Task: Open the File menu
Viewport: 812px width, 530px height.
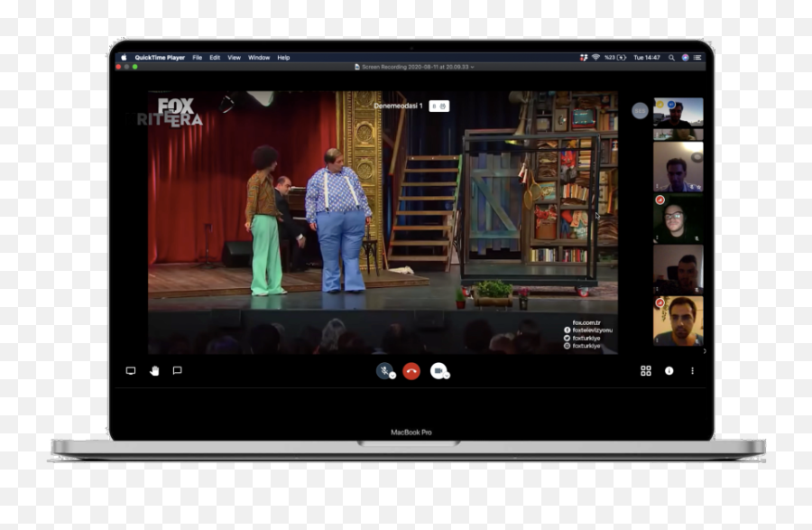Action: [x=198, y=58]
